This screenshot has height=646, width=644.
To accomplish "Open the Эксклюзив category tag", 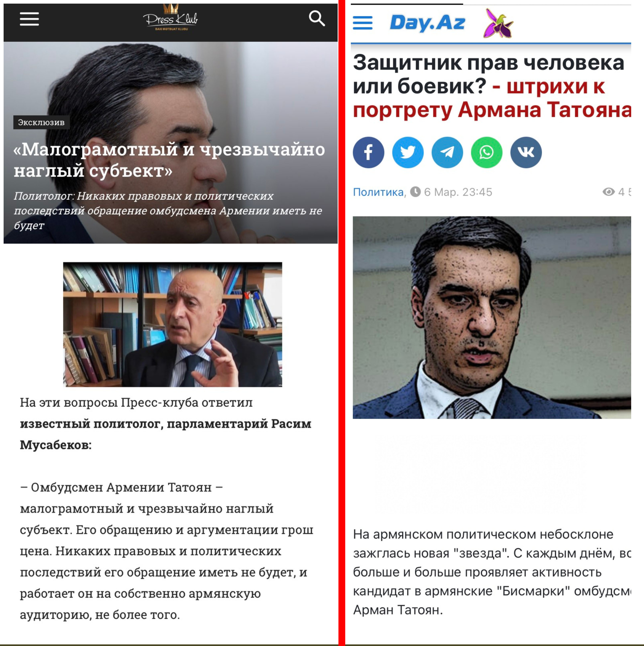I will (41, 122).
